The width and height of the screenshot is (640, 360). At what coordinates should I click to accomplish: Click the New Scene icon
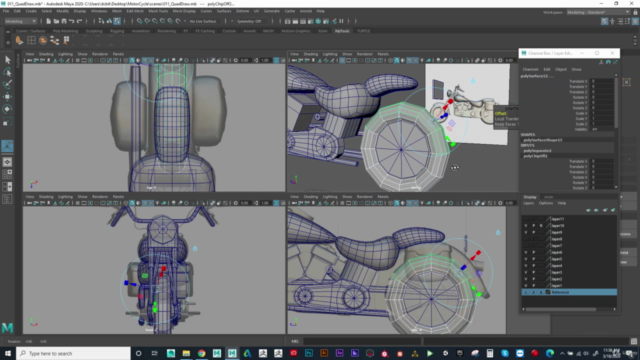(x=48, y=21)
